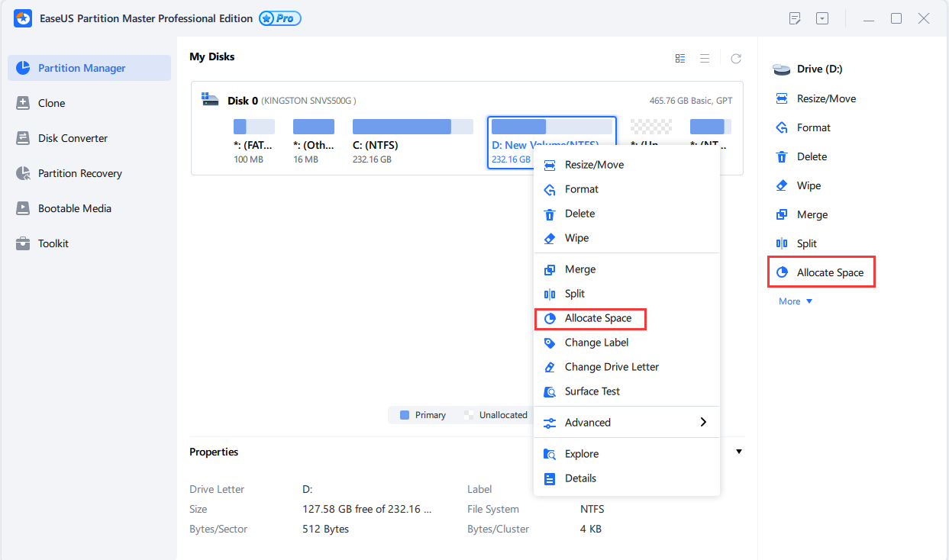This screenshot has height=560, width=949.
Task: Choose Delete from context menu
Action: coord(627,214)
